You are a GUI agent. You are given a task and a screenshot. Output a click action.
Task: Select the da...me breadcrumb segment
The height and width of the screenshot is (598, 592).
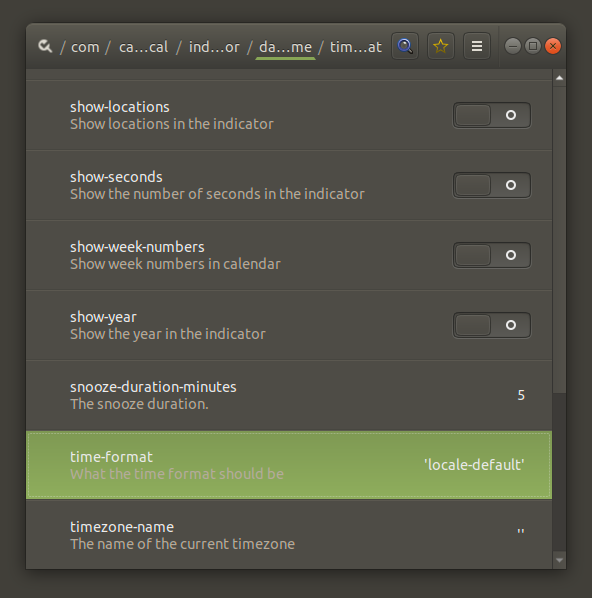[x=285, y=47]
